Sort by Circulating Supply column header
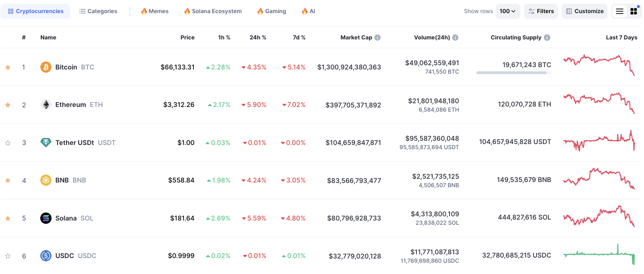 [x=516, y=38]
